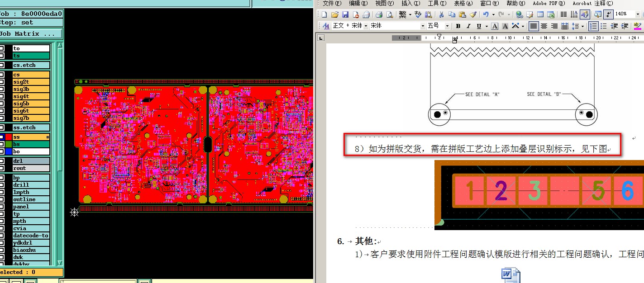Screen dimensions: 644x283
Task: Select the Format Painter brush icon
Action: [x=473, y=14]
